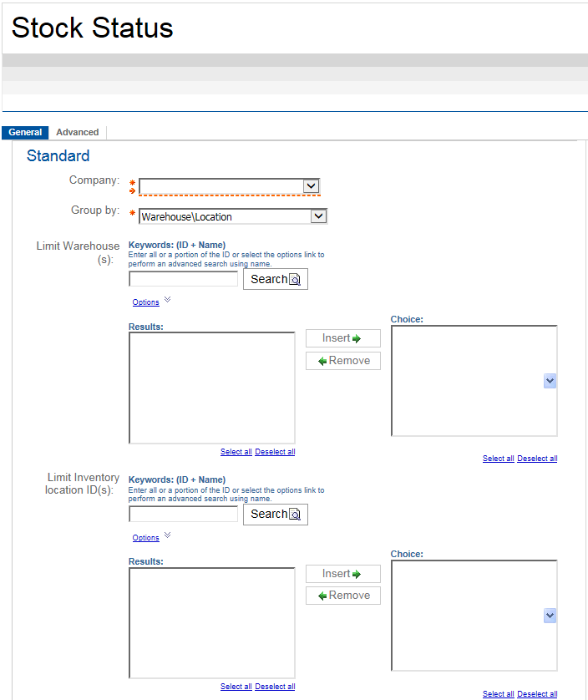
Task: Click Search button for Limit Warehouse
Action: [275, 279]
